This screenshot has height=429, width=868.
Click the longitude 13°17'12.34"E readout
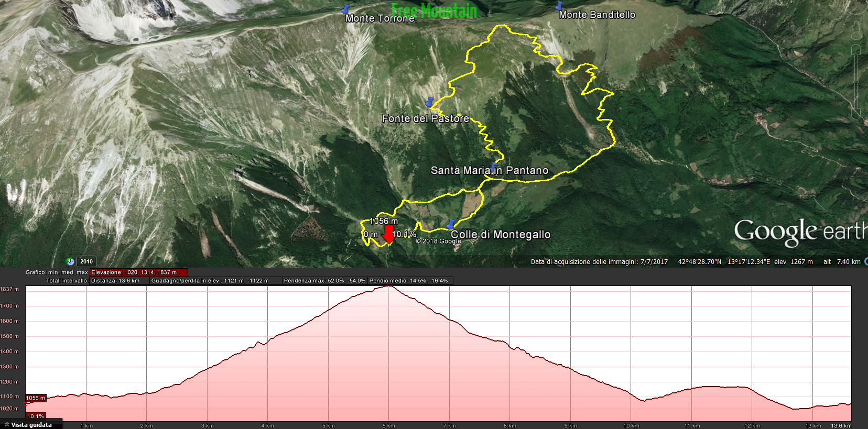tap(748, 262)
